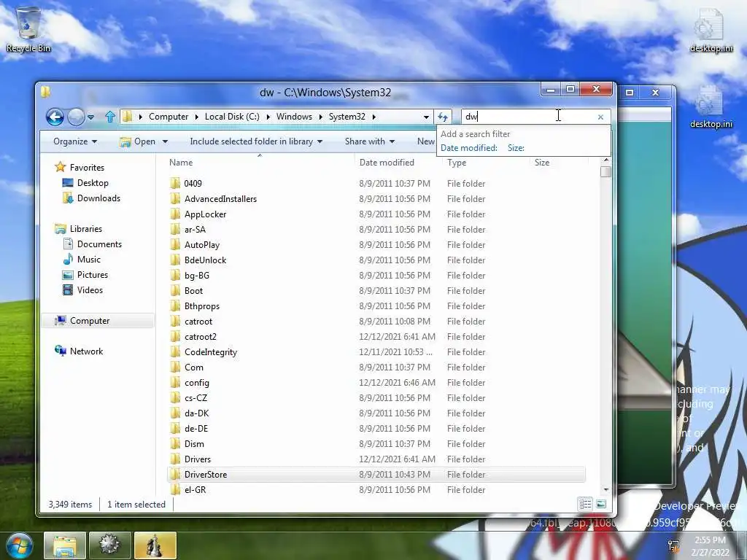
Task: Sort by the Name column header
Action: [x=181, y=163]
